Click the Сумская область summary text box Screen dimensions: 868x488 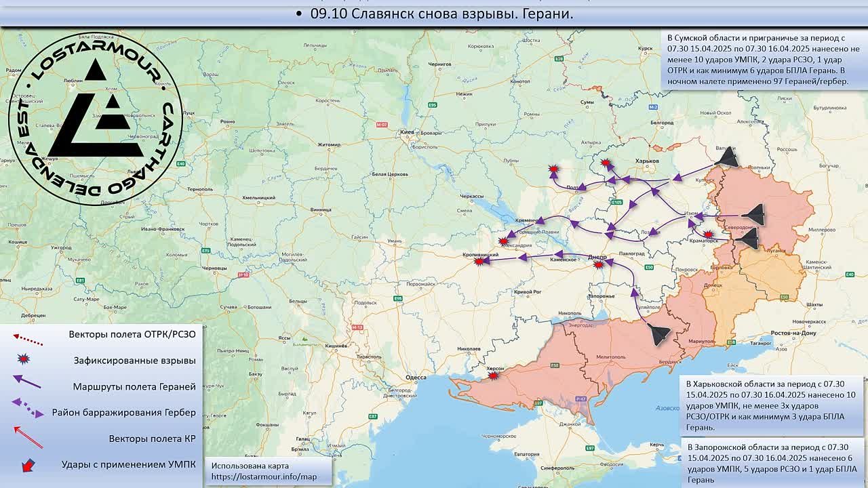(x=762, y=59)
